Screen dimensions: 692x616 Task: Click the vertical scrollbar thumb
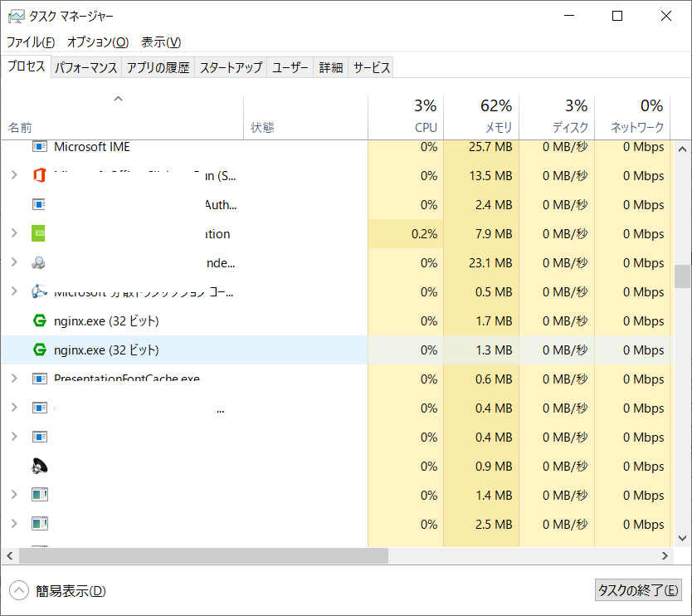[x=682, y=276]
